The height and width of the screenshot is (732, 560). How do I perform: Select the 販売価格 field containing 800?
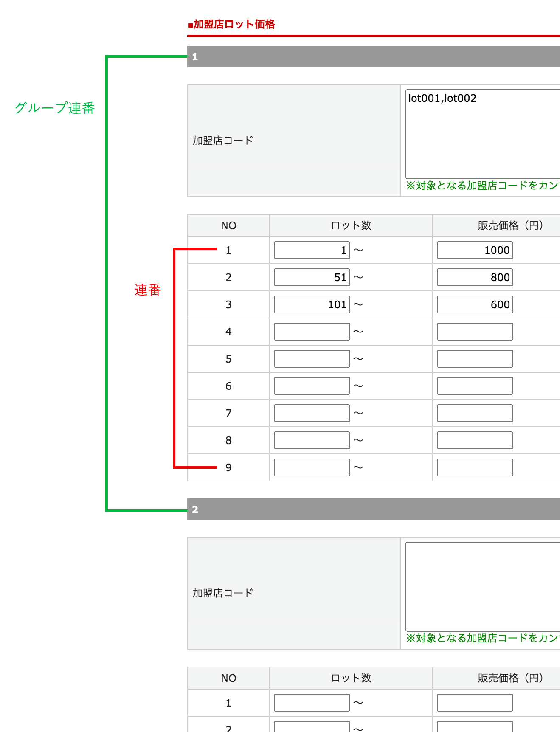coord(475,277)
